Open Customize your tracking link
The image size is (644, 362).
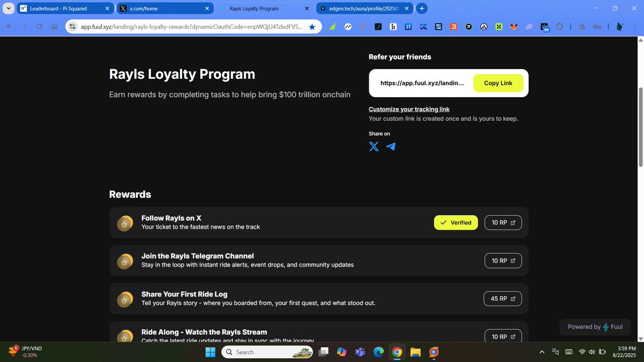tap(409, 109)
